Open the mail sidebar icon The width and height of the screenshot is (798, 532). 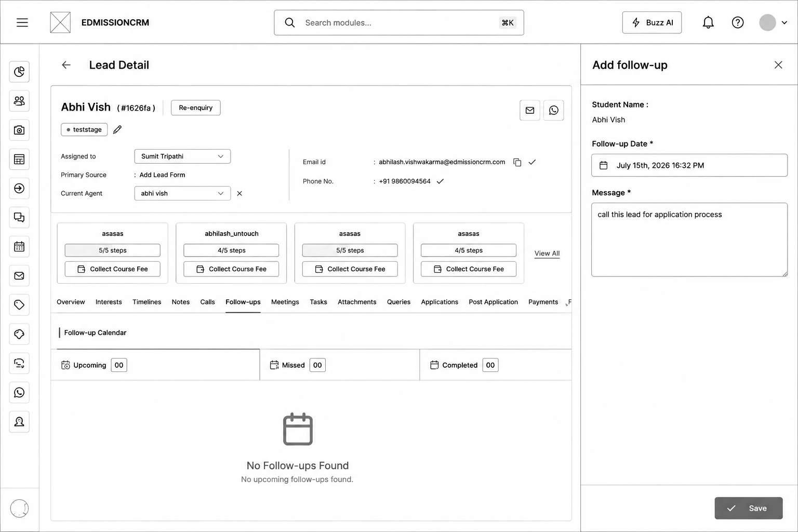(x=19, y=275)
